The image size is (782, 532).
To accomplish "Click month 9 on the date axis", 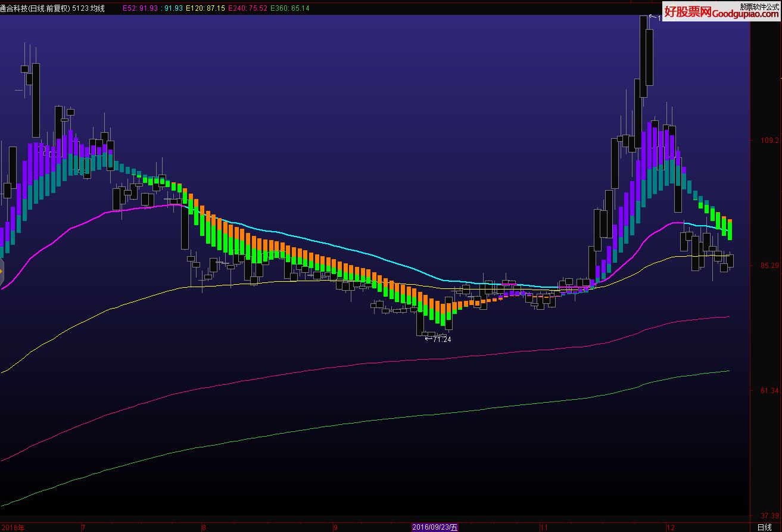I will [335, 527].
